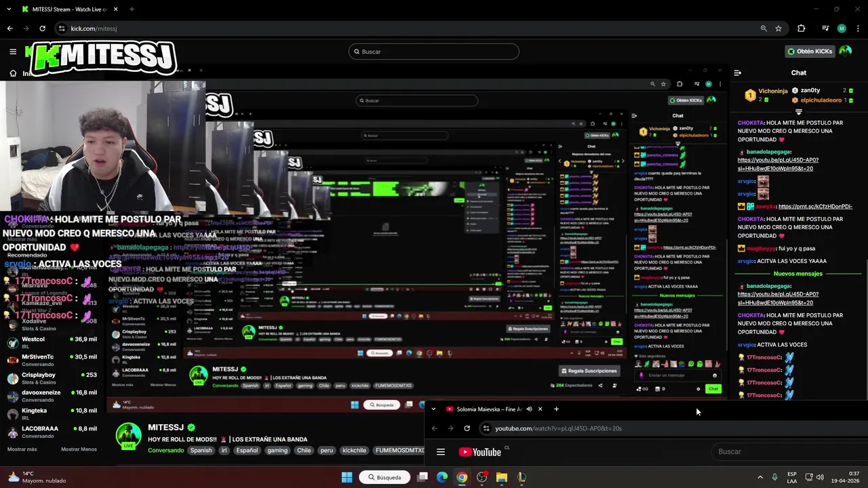Open Chrome's media controls icon
868x488 pixels.
coord(825,28)
